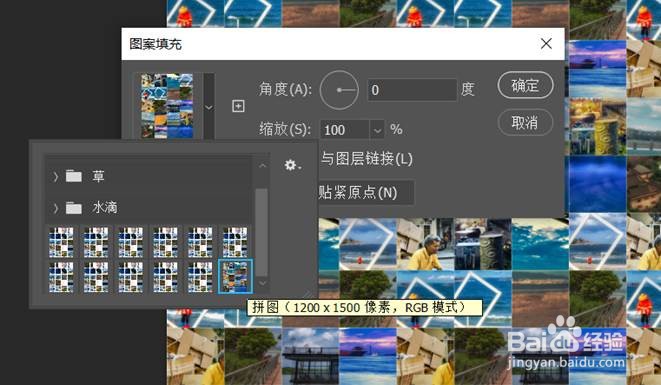Select the highlighted 拼图 pattern thumbnail
The image size is (661, 385).
point(236,277)
